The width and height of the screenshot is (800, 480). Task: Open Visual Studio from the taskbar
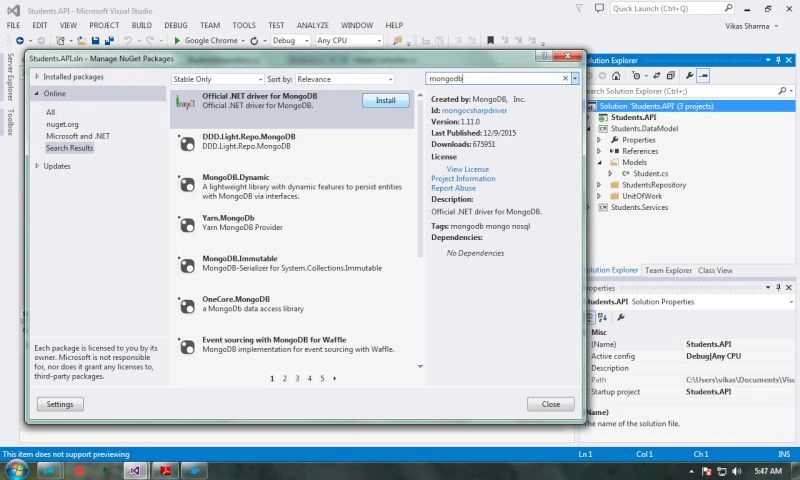coord(135,470)
